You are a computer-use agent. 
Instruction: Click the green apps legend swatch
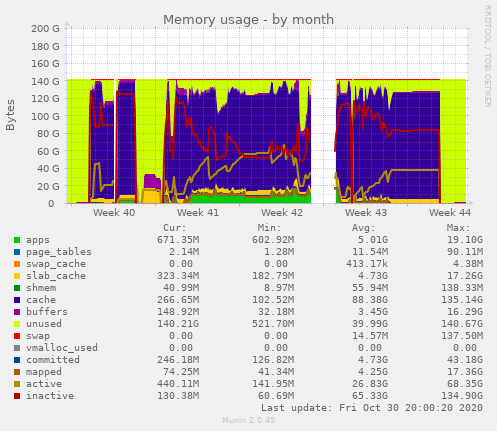pyautogui.click(x=17, y=240)
